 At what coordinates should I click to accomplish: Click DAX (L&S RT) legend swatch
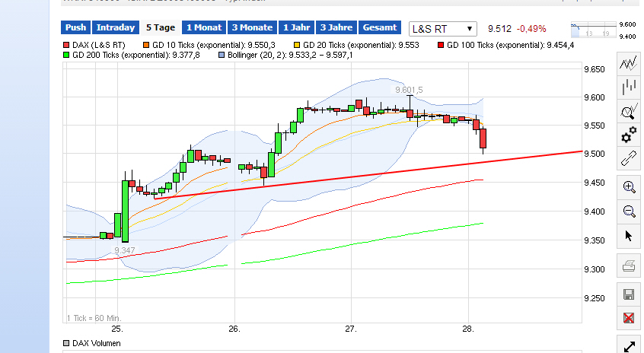66,45
